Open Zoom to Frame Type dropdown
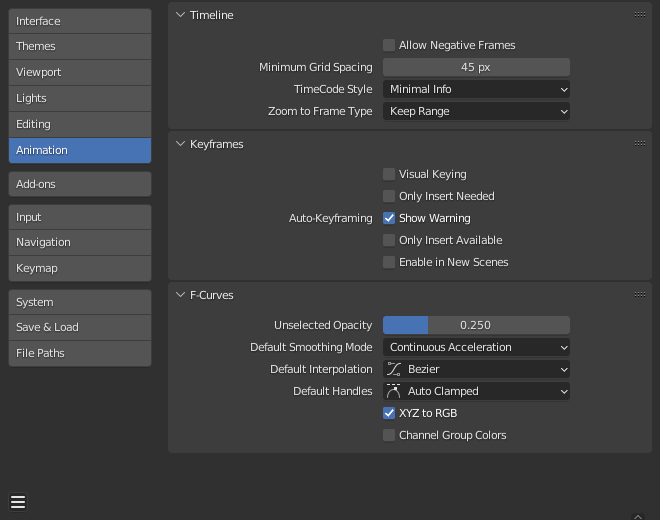This screenshot has width=660, height=520. pos(476,111)
